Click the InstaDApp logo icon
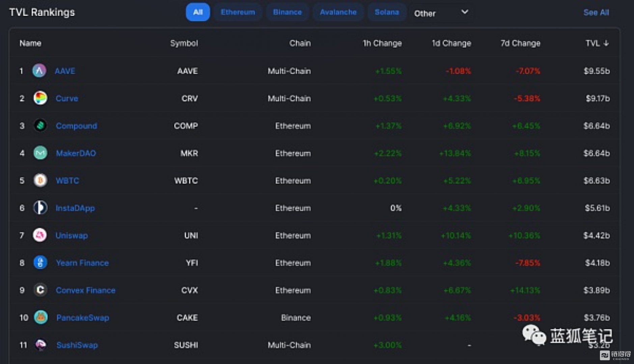 [40, 208]
